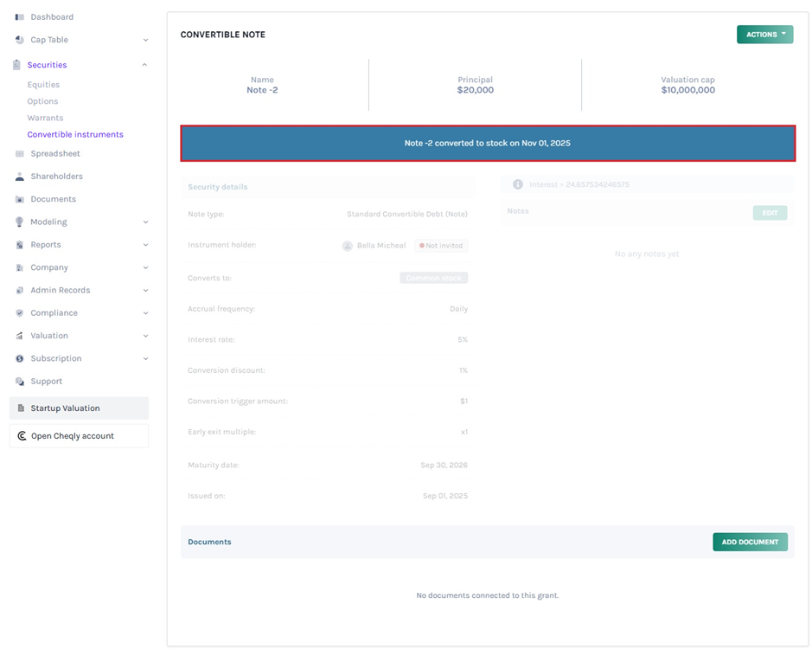Open Cheqly account link
Screen dimensions: 812x649
[73, 436]
